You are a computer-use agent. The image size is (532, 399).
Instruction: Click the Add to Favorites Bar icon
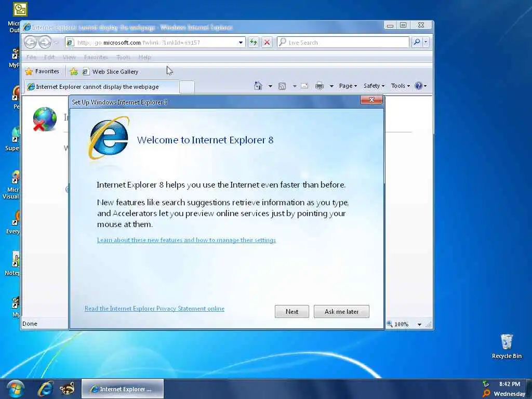click(74, 72)
